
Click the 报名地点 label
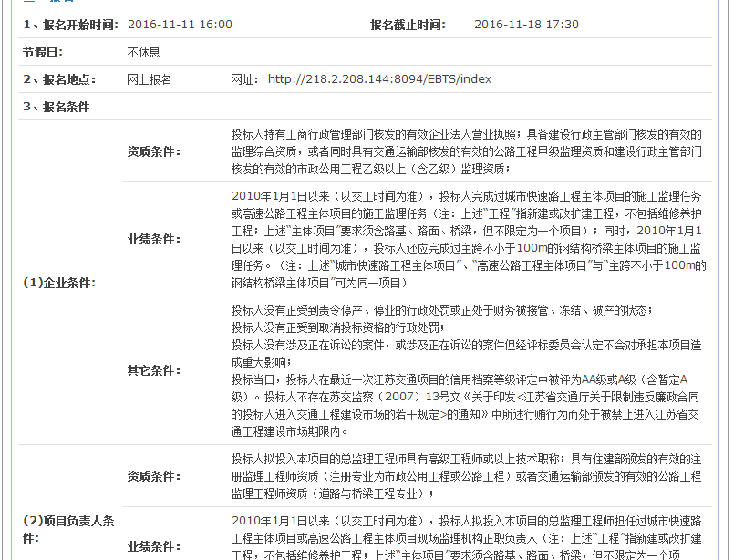[59, 79]
